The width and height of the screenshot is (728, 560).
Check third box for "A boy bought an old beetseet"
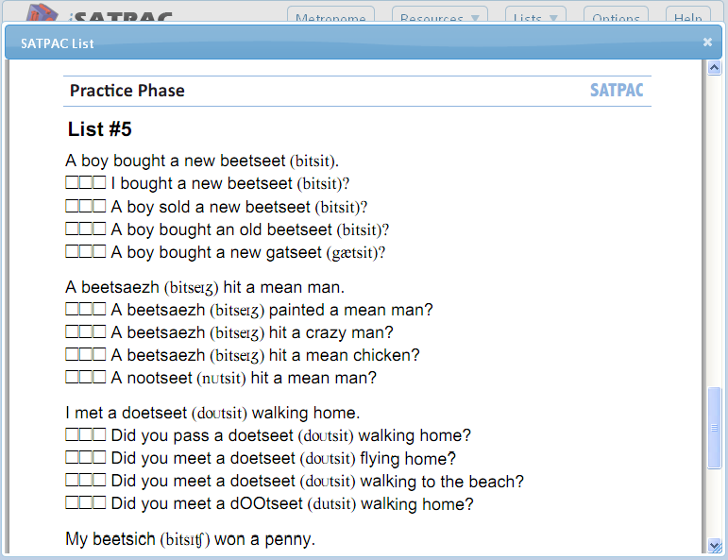click(99, 229)
